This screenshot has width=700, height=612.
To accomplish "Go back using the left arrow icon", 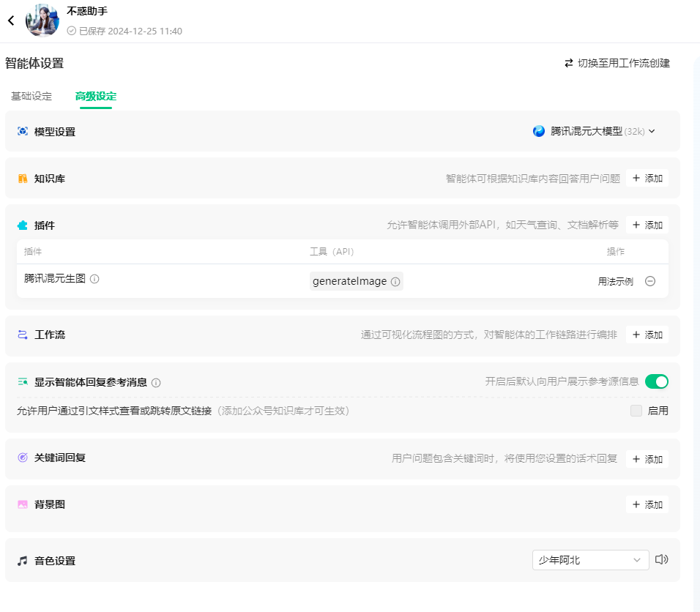I will 11,20.
